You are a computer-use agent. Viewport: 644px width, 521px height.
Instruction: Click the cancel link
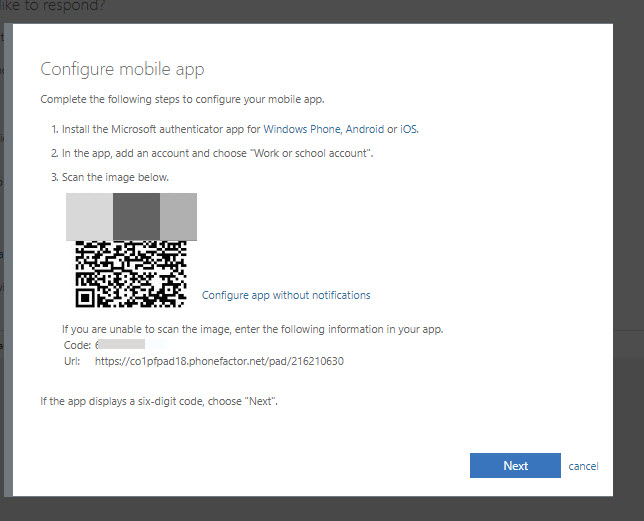click(583, 466)
